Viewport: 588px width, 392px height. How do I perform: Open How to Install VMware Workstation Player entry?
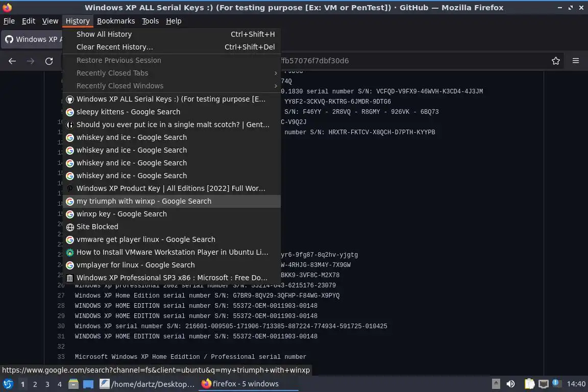(171, 252)
